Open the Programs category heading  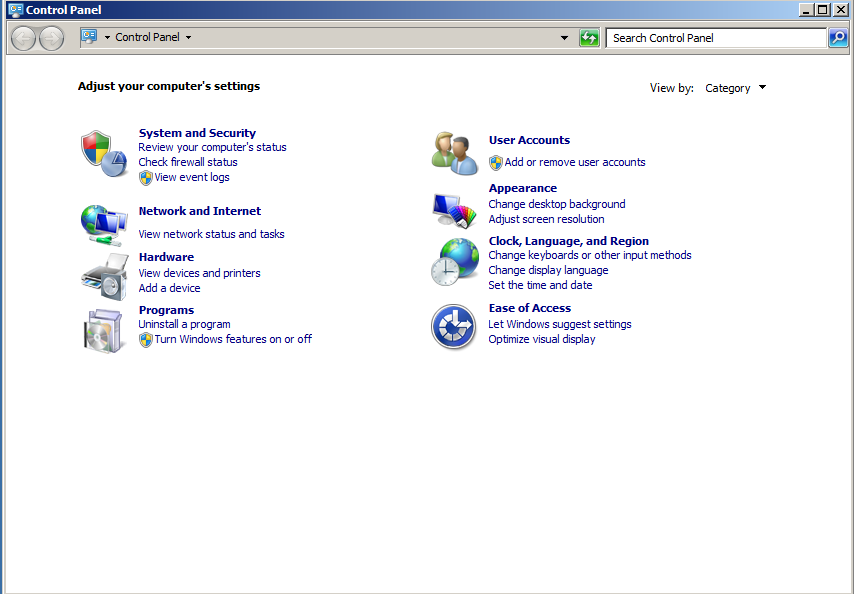point(166,310)
